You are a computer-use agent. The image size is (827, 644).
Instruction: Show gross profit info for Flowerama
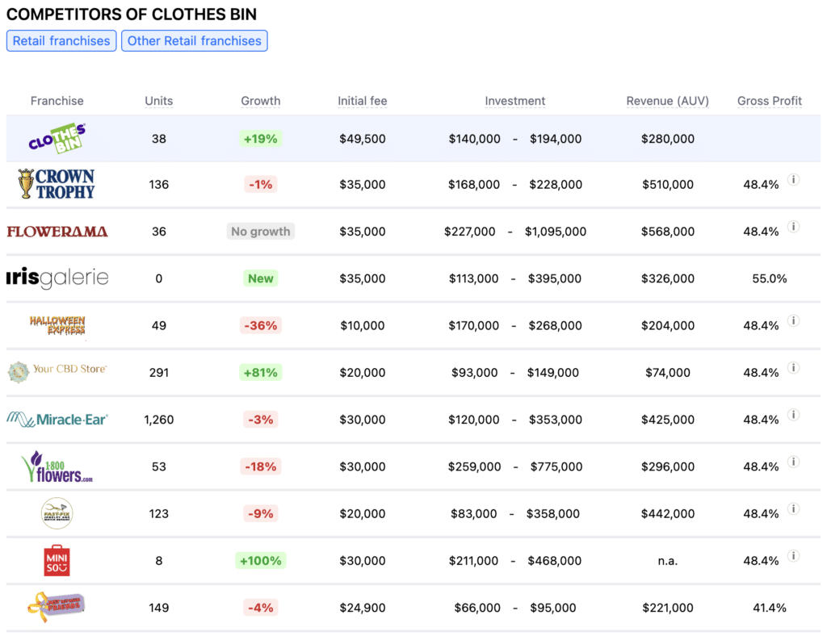(x=793, y=227)
